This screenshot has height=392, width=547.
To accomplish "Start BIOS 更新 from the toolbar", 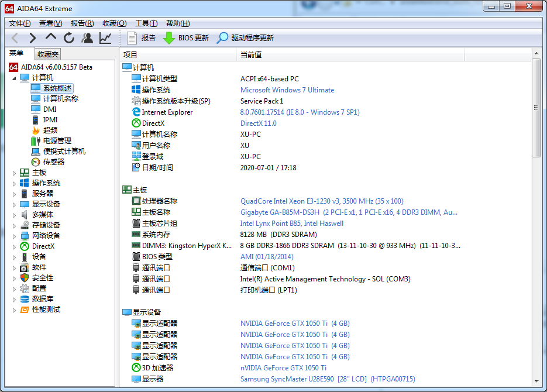I will click(x=186, y=38).
